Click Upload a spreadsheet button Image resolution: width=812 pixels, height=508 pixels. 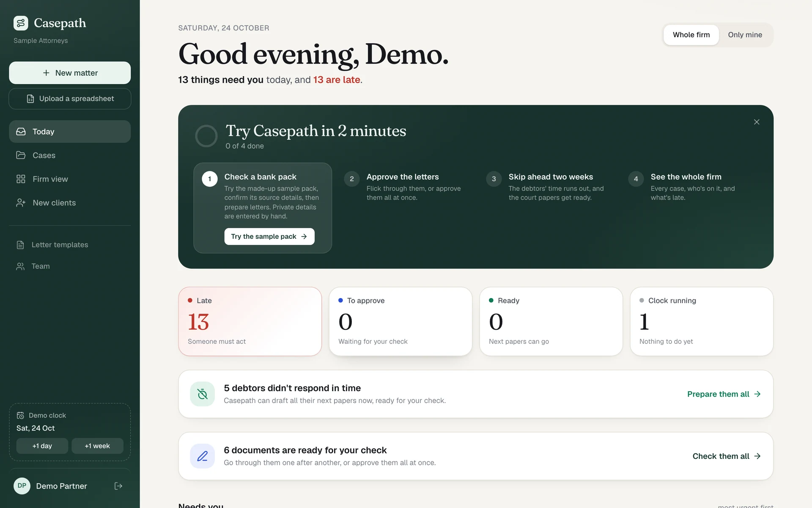70,99
